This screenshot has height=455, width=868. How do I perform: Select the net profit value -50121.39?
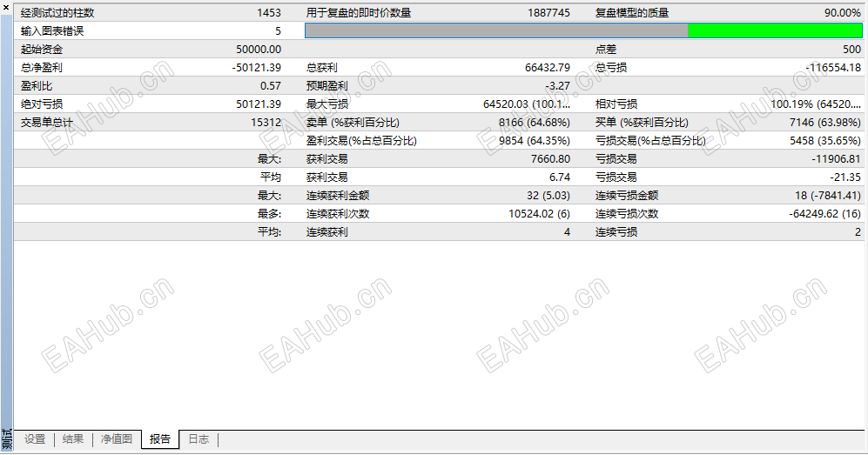[x=256, y=68]
